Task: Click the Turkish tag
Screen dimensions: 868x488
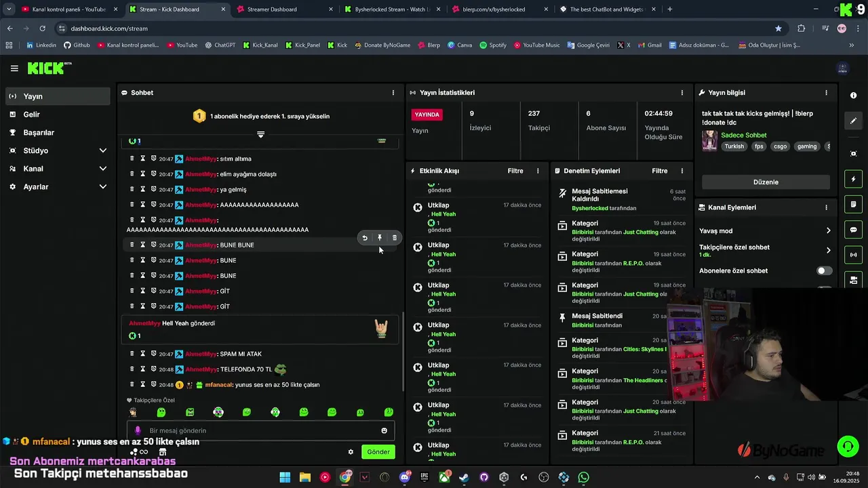Action: [x=734, y=146]
